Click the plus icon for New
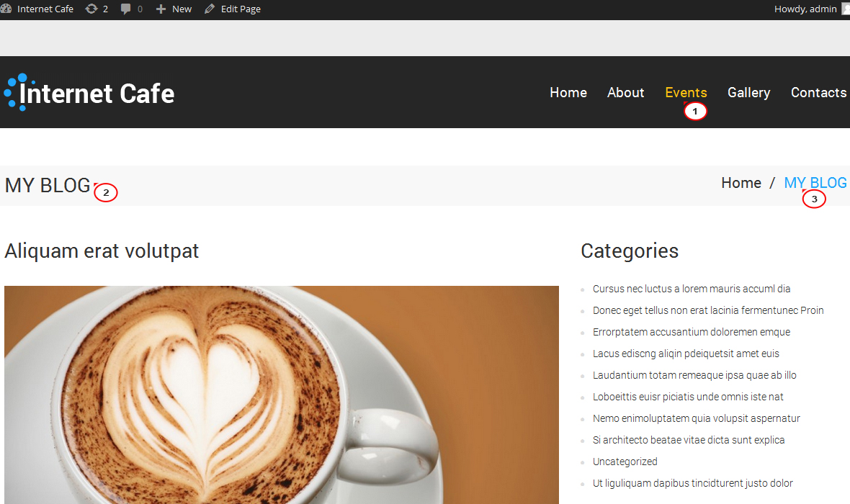The height and width of the screenshot is (504, 850). 161,9
